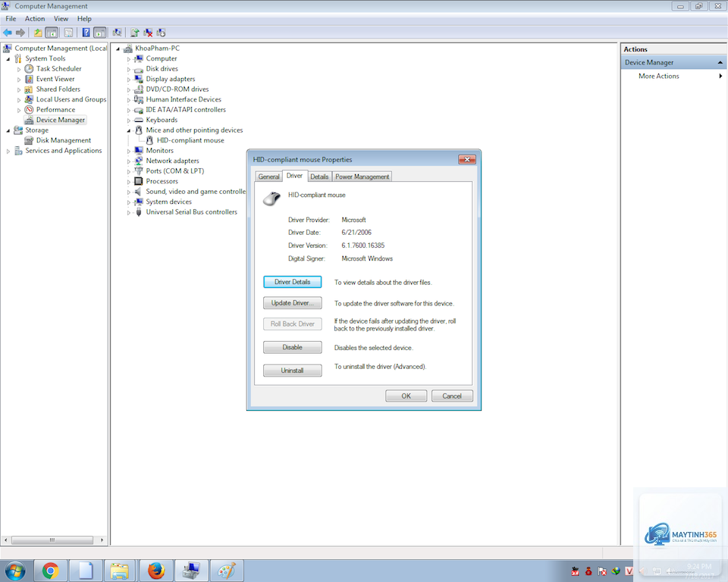
Task: Expand Universal Serial Bus controllers
Action: (129, 212)
